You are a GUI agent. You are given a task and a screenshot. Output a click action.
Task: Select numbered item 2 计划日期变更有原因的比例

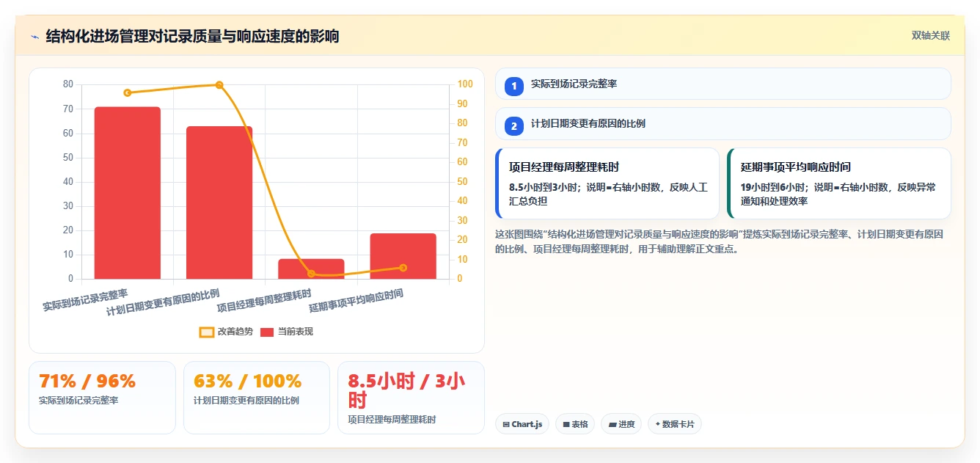tap(723, 124)
